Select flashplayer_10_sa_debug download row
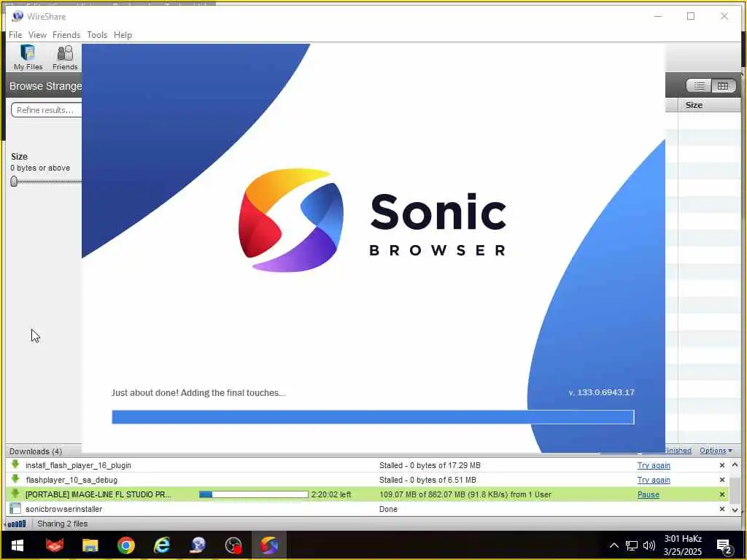 (x=367, y=480)
